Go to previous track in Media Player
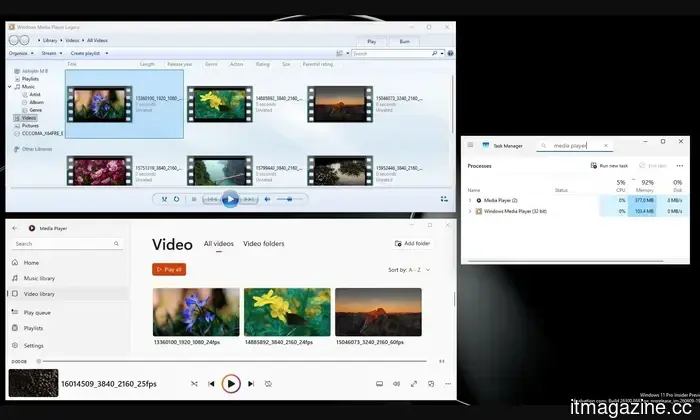Viewport: 700px width, 420px height. (x=211, y=384)
